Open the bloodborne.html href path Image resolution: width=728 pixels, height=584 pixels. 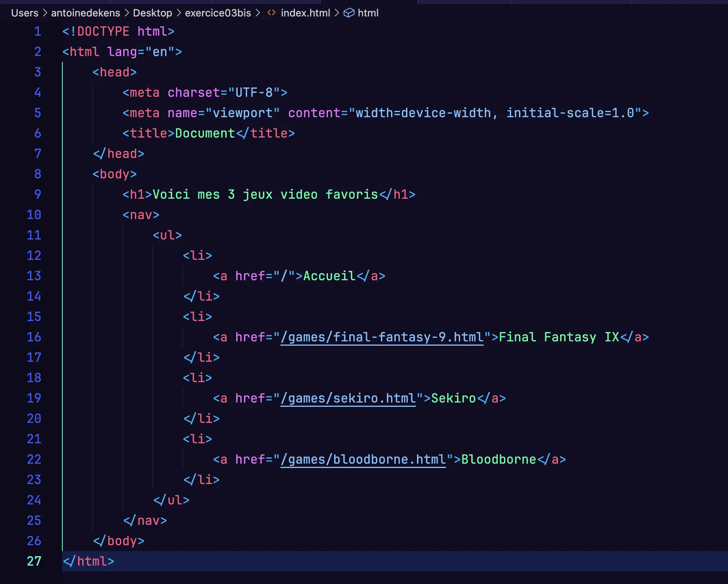[363, 459]
